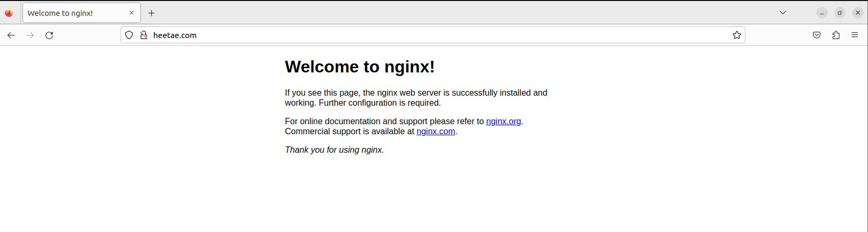This screenshot has height=232, width=868.
Task: Open the tracking protection shield icon
Action: 129,35
